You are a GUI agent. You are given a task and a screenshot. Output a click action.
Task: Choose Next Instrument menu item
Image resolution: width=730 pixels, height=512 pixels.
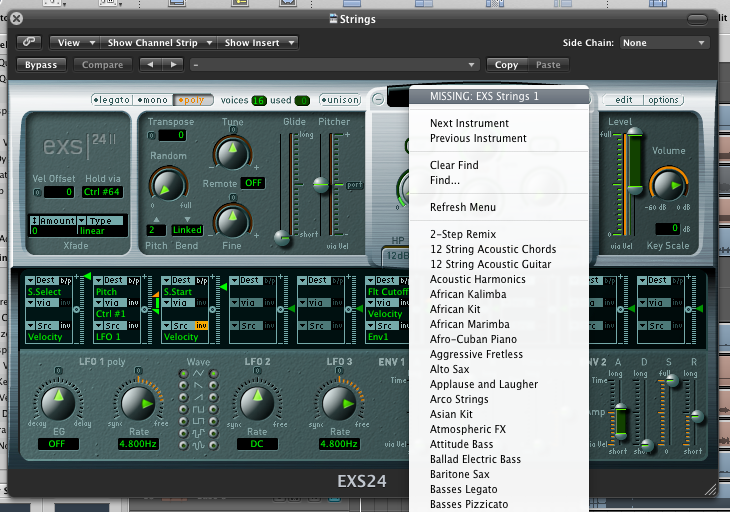coord(469,123)
